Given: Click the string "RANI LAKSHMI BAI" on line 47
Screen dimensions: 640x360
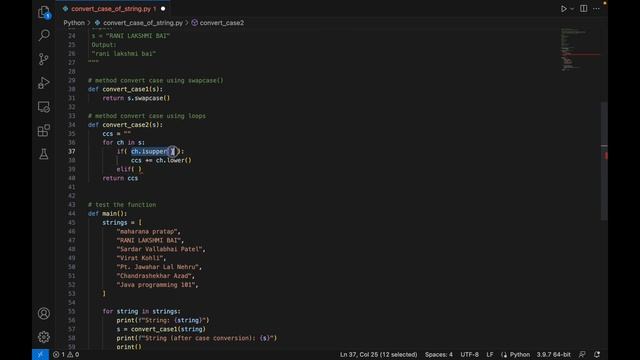Looking at the screenshot, I should 149,240.
